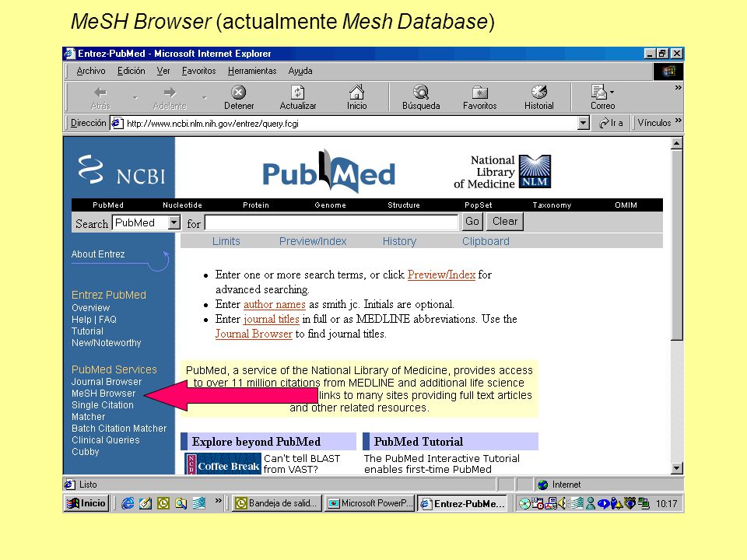
Task: Click the Go search button
Action: pos(472,222)
